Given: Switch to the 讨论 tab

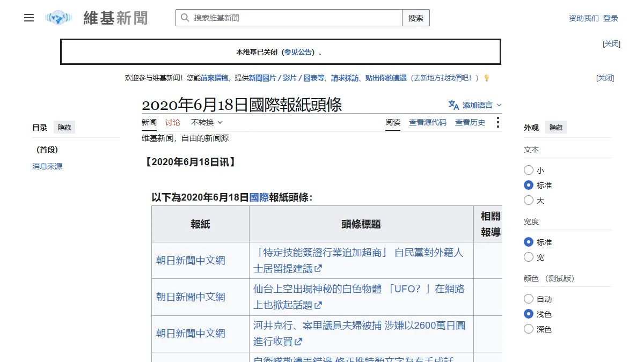Looking at the screenshot, I should 173,122.
